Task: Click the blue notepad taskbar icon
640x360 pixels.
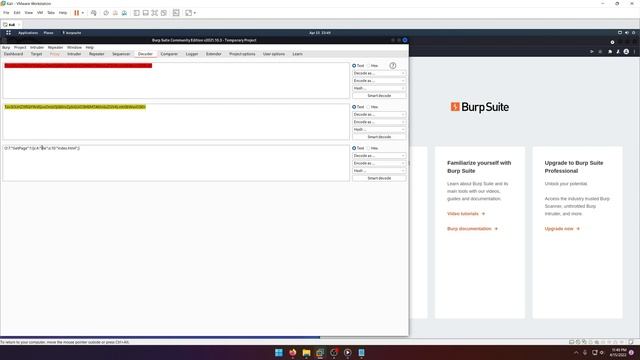Action: point(361,353)
